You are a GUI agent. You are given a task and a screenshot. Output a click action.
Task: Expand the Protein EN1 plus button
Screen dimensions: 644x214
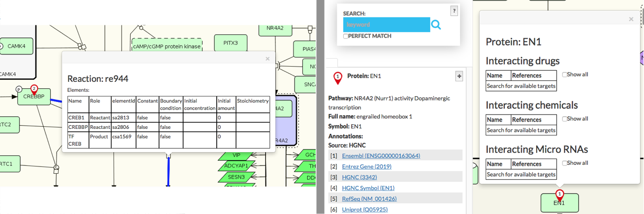pos(459,77)
